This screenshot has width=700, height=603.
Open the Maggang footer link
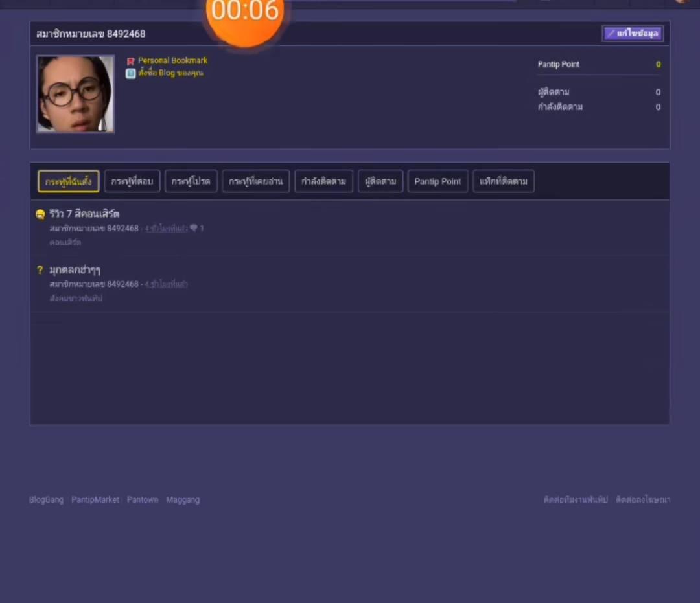pos(183,500)
